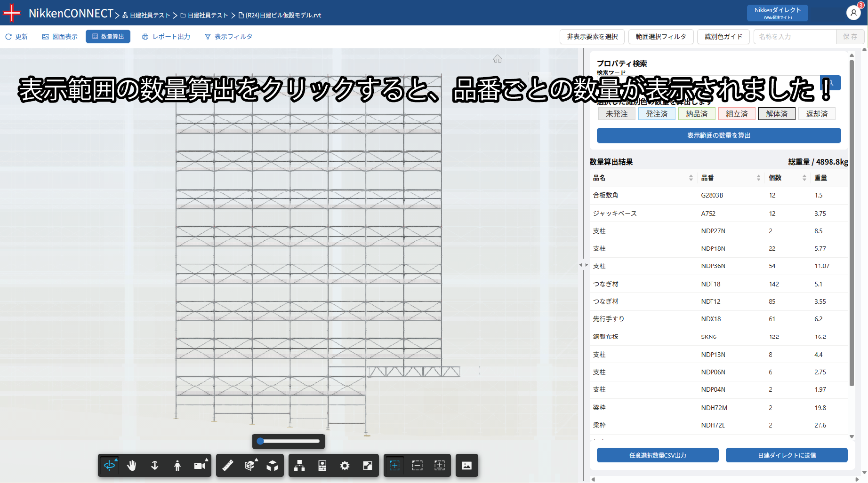Click the 任意選択数量CSV出力 button
Image resolution: width=868 pixels, height=483 pixels.
coord(658,455)
